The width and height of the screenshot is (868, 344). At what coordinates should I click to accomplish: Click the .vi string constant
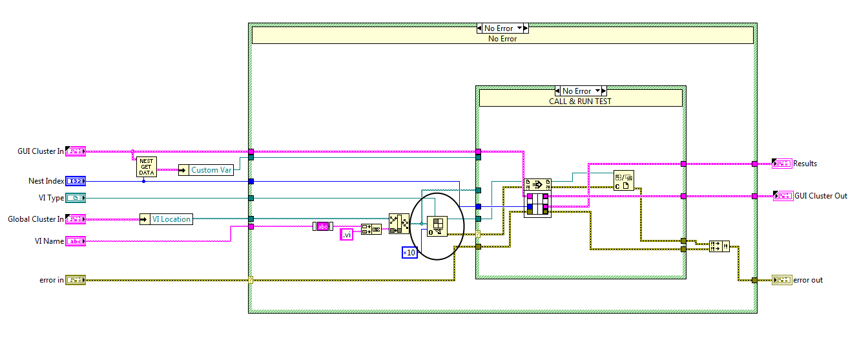click(x=347, y=235)
